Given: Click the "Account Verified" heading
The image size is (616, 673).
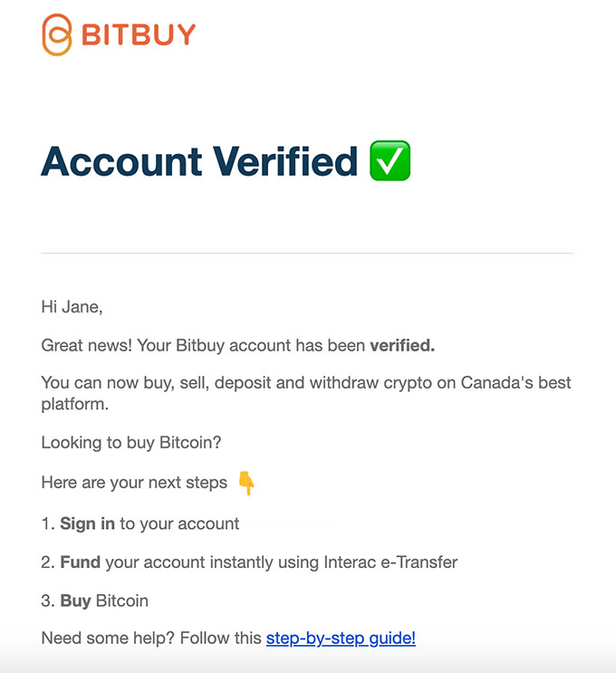Looking at the screenshot, I should click(x=199, y=162).
